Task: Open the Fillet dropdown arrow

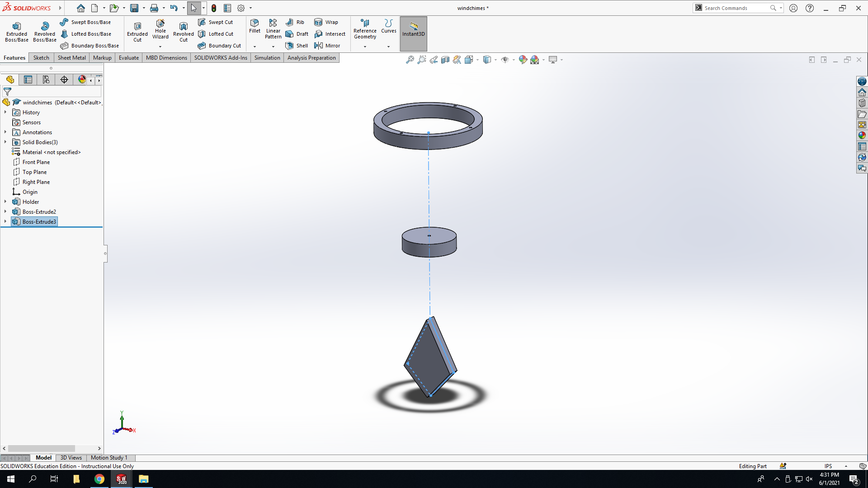Action: (255, 47)
